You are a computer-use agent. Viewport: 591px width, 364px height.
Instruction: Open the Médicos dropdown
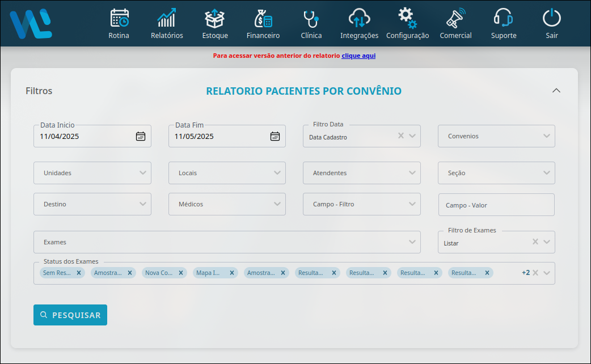point(227,204)
